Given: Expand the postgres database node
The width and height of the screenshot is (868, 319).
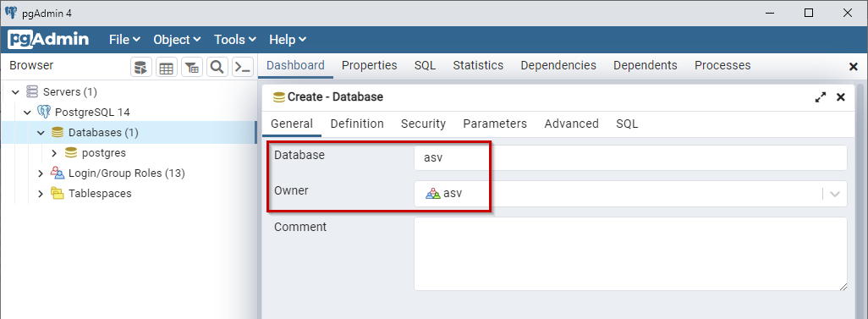Looking at the screenshot, I should (53, 153).
